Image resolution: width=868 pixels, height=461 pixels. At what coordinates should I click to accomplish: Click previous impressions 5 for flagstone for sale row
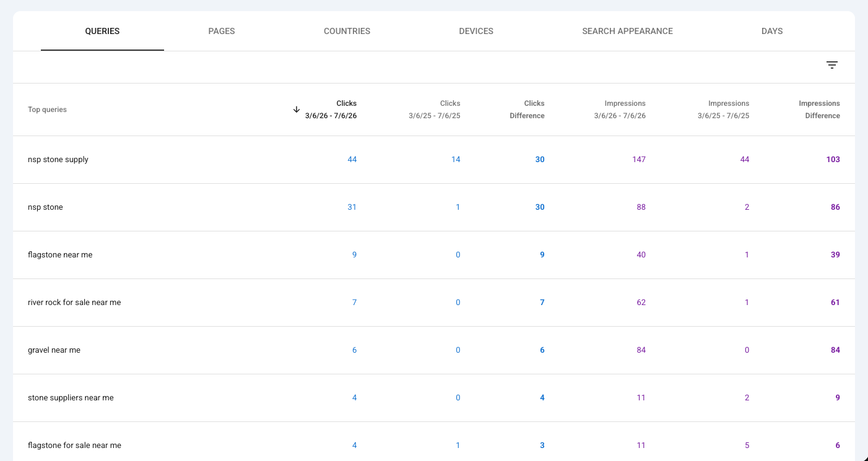point(747,446)
